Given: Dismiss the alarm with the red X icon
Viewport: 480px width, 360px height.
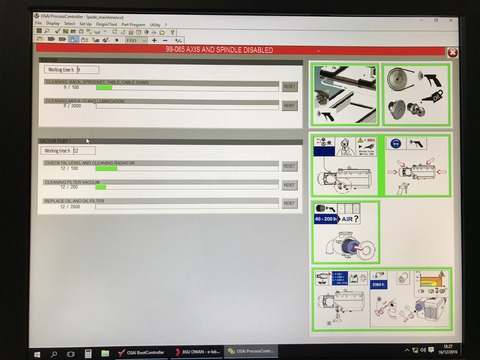Looking at the screenshot, I should [x=452, y=52].
